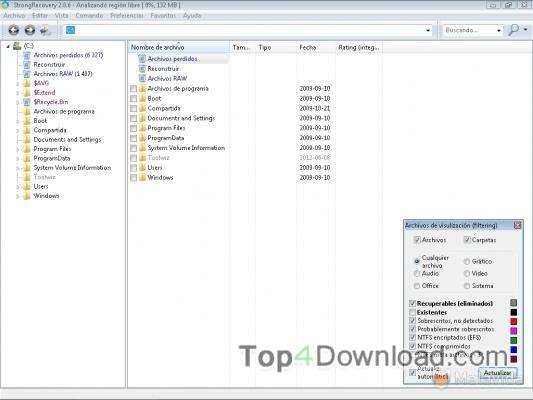
Task: Click the back navigation arrow icon
Action: 14,30
